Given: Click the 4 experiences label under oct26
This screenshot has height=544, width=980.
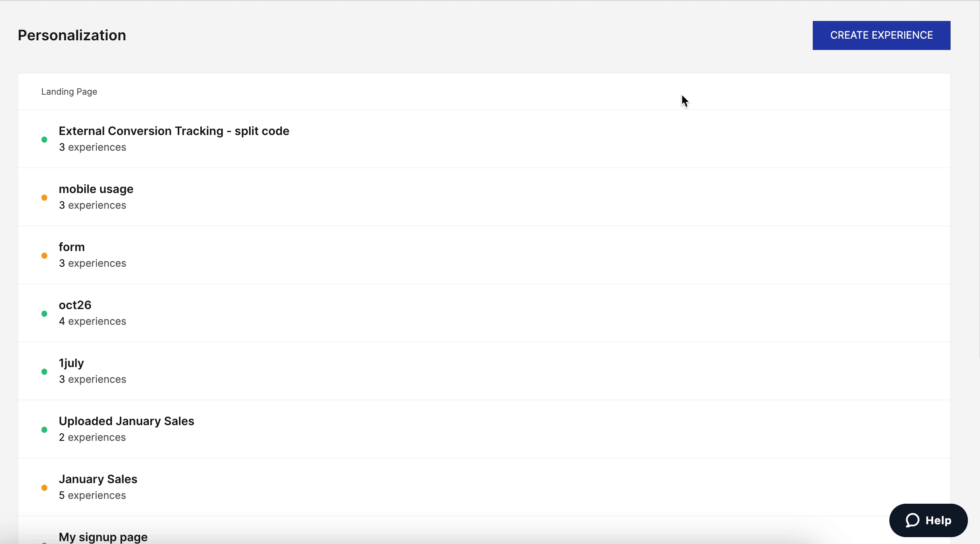Looking at the screenshot, I should click(92, 321).
